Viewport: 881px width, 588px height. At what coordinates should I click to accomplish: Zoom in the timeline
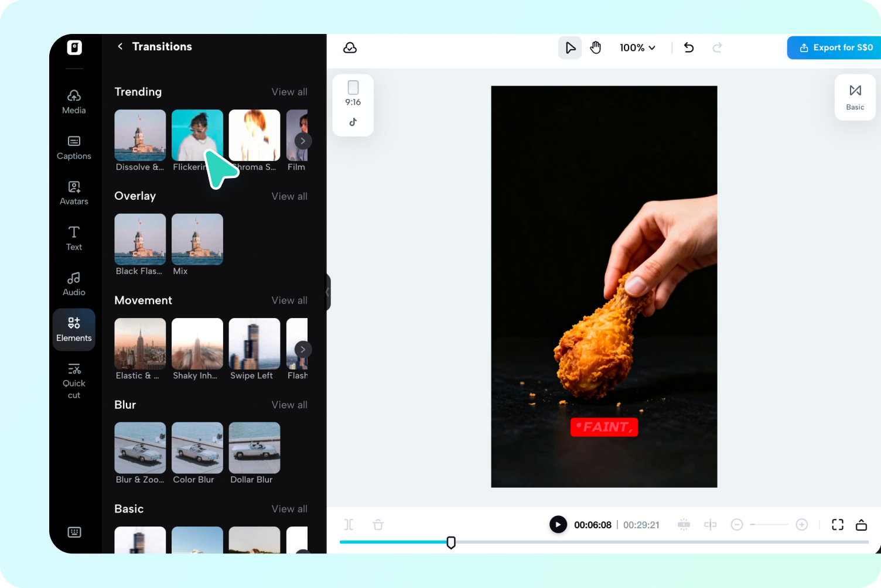802,525
